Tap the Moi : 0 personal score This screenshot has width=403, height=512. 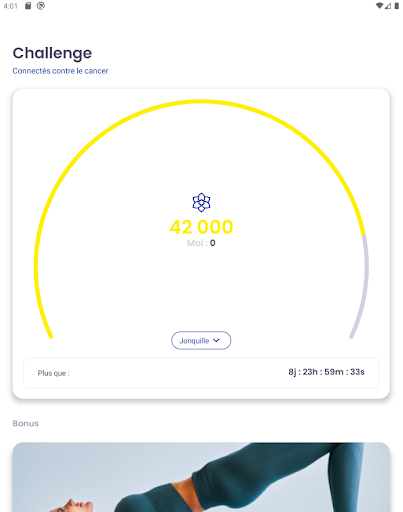tap(201, 243)
